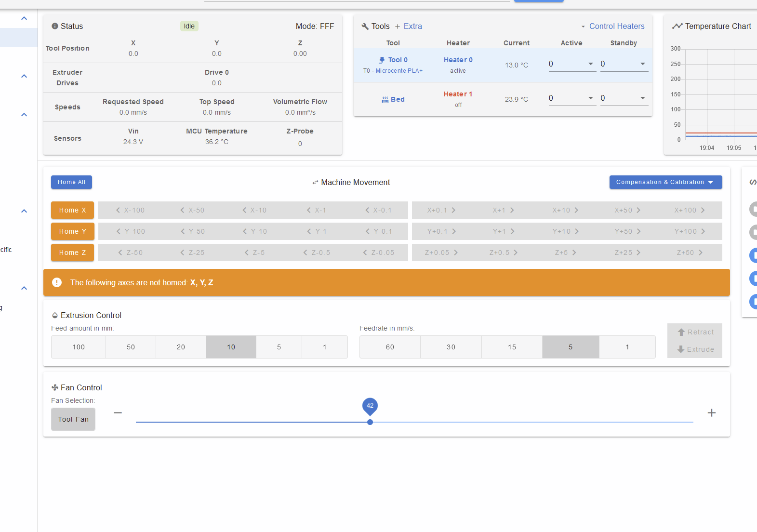Collapse the topmost sidebar chevron section
Image resolution: width=757 pixels, height=532 pixels.
point(24,18)
